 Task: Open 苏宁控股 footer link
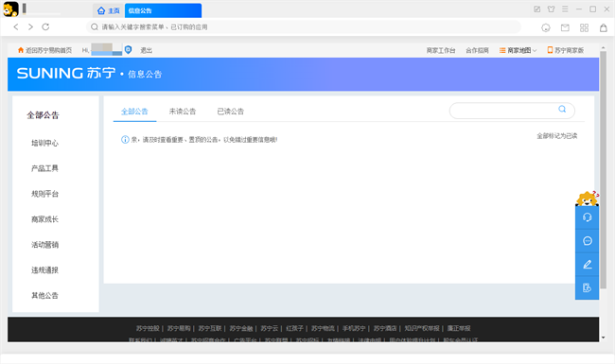(x=148, y=328)
